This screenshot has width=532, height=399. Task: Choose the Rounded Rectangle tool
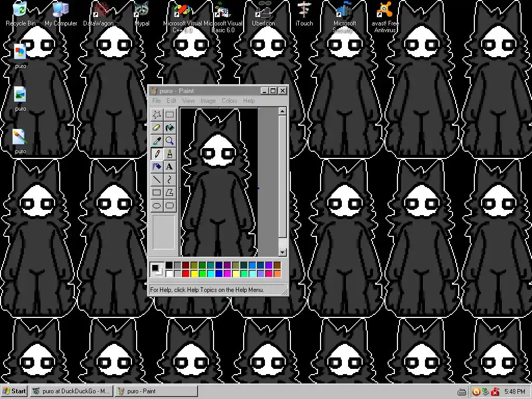pos(170,205)
